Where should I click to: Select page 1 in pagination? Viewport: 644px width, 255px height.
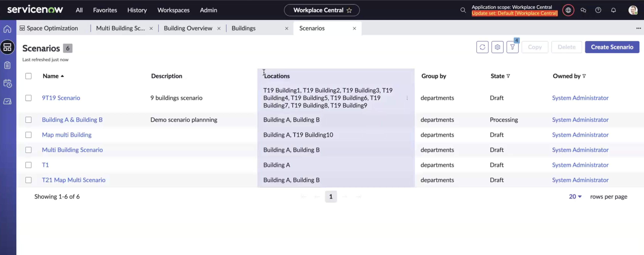331,196
